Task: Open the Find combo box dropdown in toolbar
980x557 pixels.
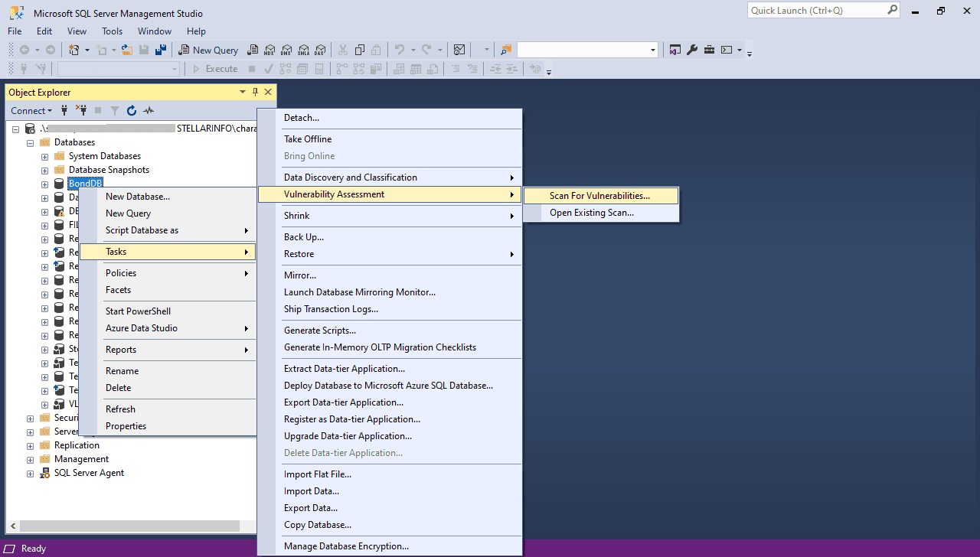Action: (x=653, y=50)
